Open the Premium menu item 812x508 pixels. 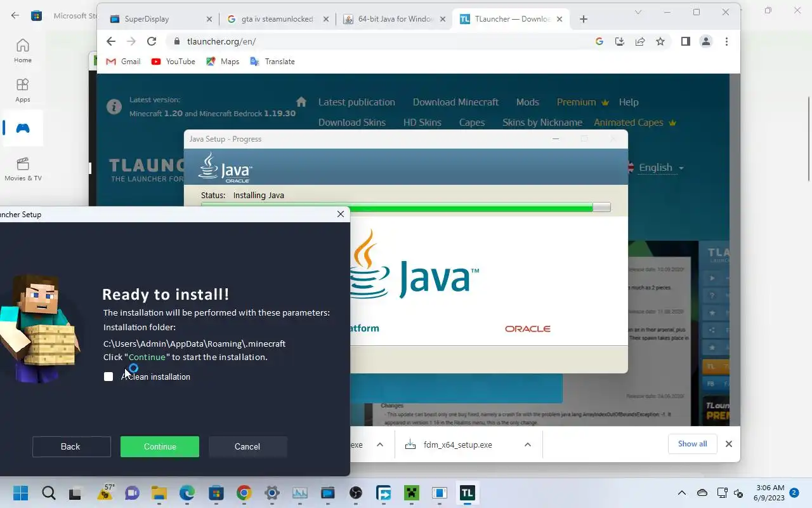click(x=582, y=102)
